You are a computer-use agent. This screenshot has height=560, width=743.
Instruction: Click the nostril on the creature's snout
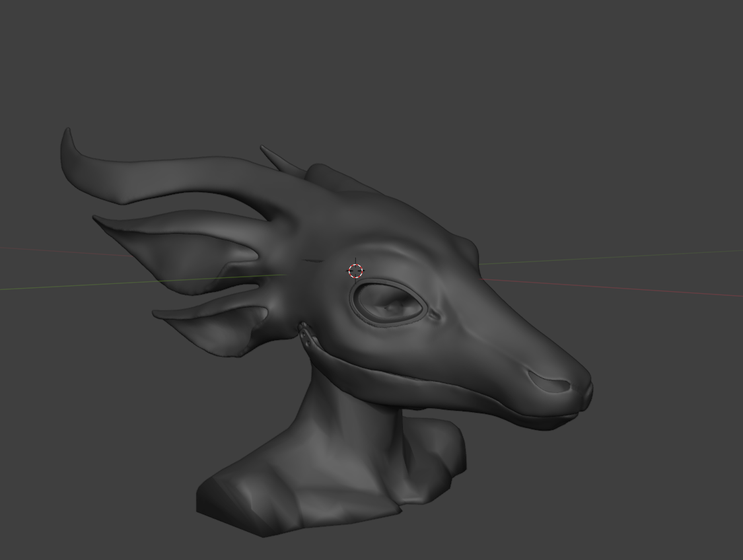tap(549, 382)
